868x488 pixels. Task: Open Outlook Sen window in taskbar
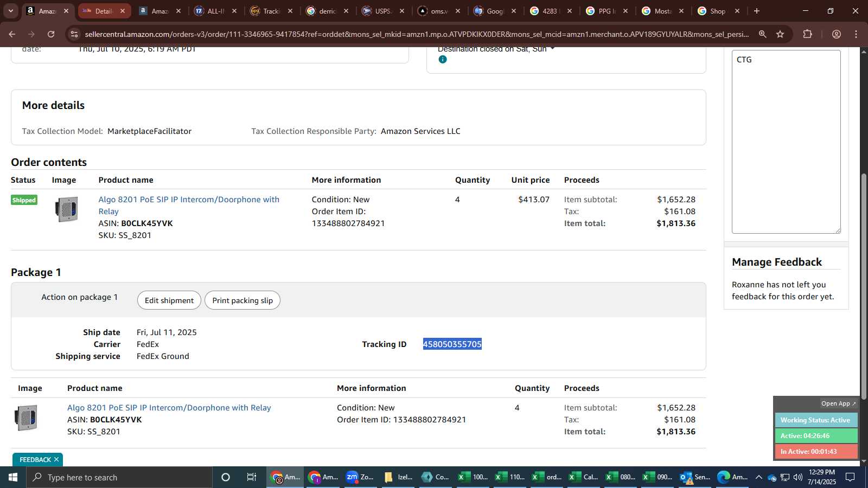point(695,477)
